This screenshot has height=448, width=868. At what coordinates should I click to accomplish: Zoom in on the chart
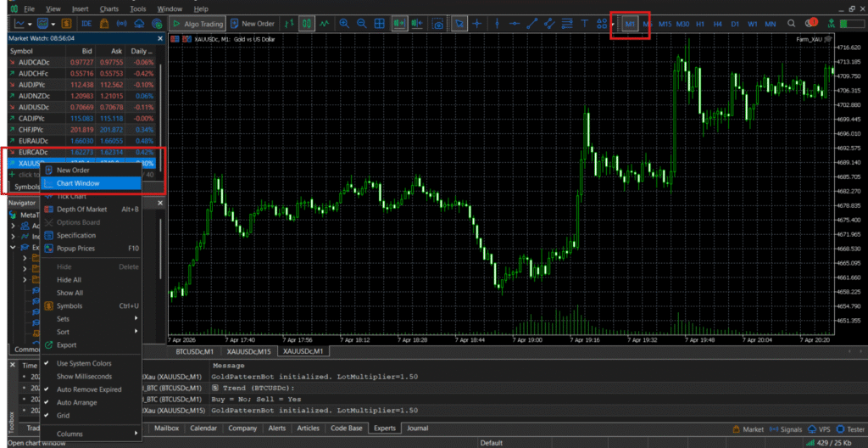point(344,24)
